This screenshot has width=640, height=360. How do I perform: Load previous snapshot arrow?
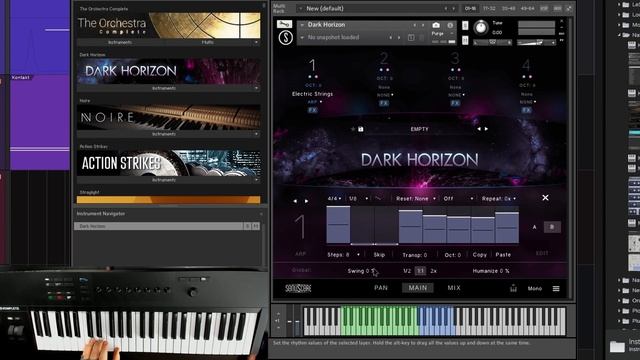click(391, 38)
